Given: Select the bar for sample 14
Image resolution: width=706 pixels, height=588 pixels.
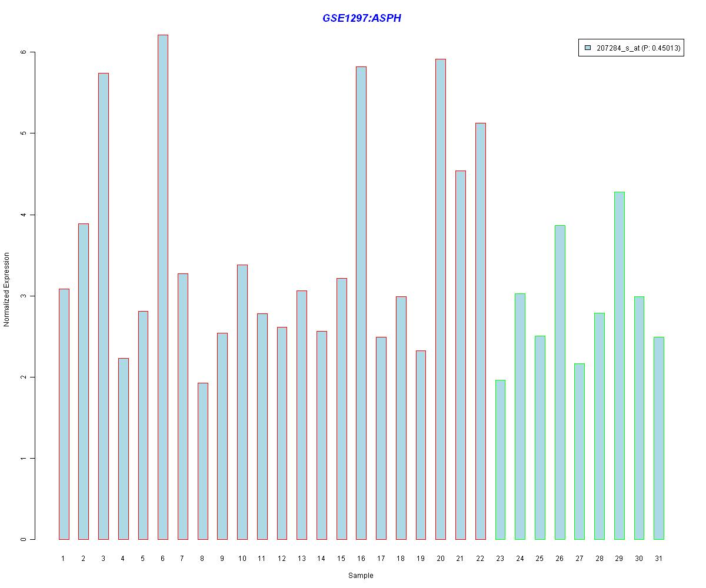Looking at the screenshot, I should 321,435.
